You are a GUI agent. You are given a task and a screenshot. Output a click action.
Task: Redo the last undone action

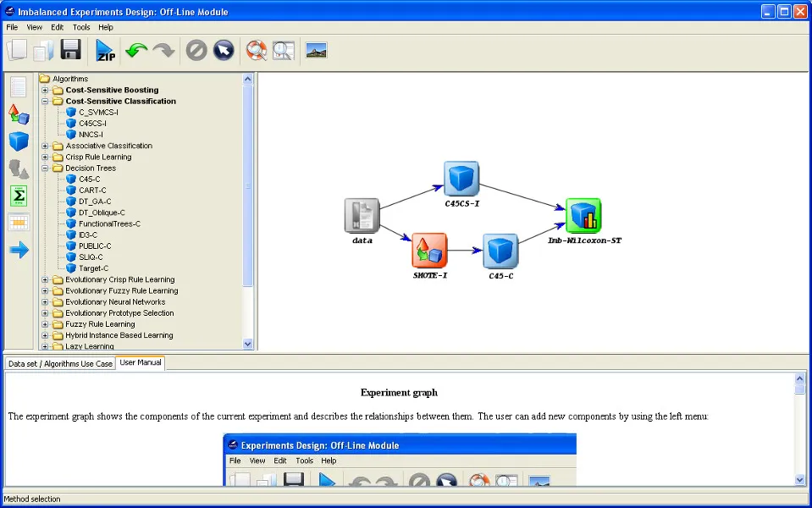(164, 50)
